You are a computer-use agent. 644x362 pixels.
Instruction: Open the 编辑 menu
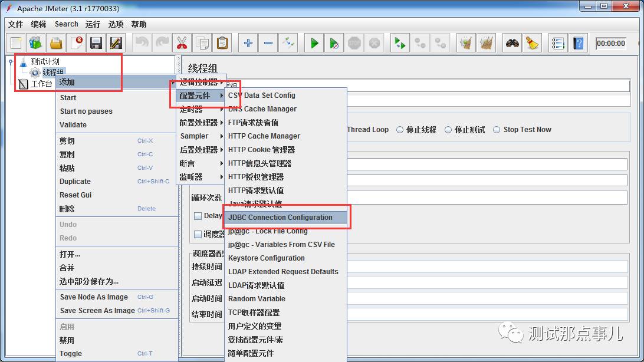[38, 24]
